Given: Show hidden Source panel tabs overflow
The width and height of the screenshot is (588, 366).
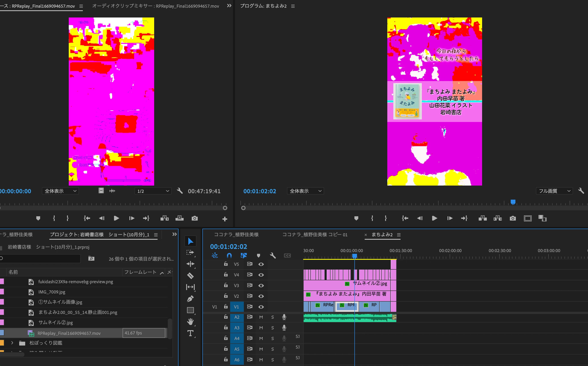Looking at the screenshot, I should 229,6.
